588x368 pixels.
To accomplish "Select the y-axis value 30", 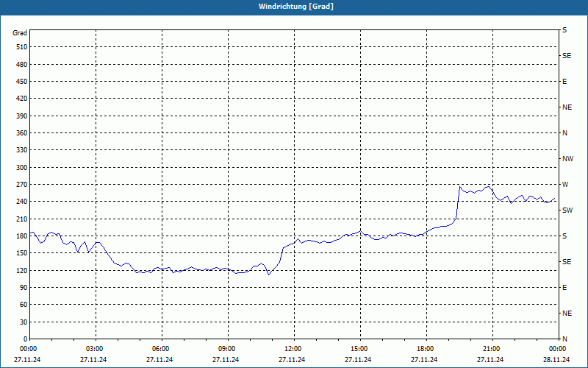I will (x=24, y=322).
